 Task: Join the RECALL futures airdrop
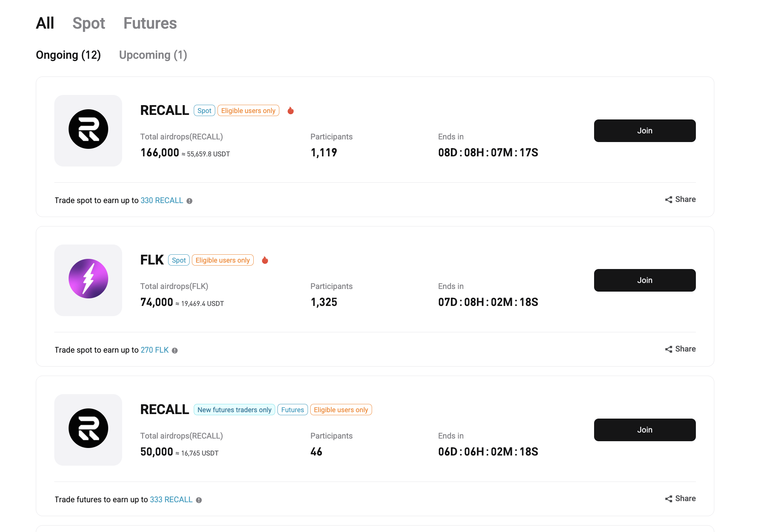click(x=645, y=430)
